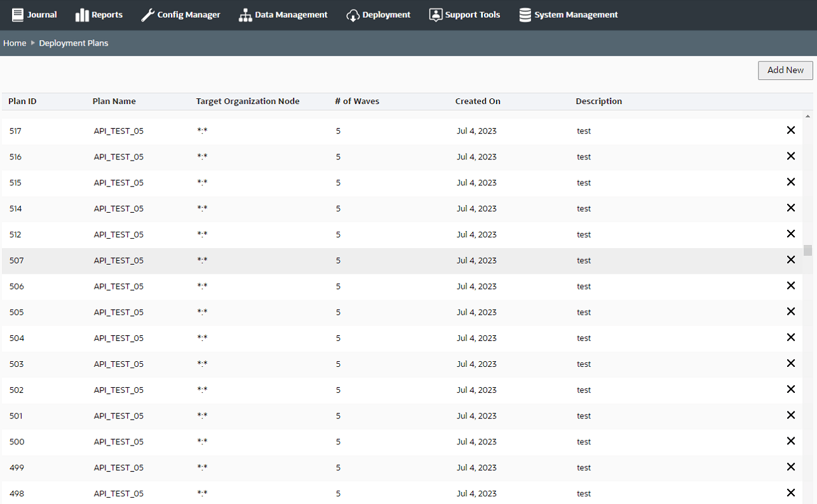817x504 pixels.
Task: Open the Support Tools menu
Action: click(464, 15)
